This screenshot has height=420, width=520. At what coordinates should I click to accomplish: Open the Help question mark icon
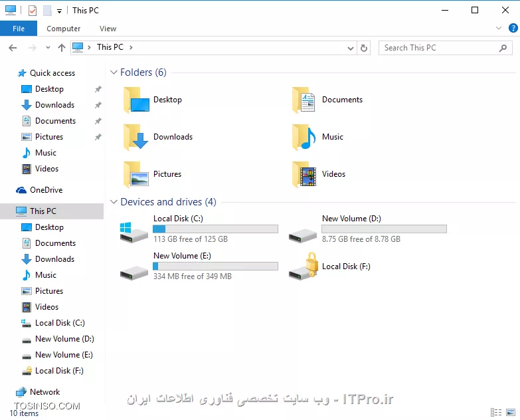pos(513,28)
